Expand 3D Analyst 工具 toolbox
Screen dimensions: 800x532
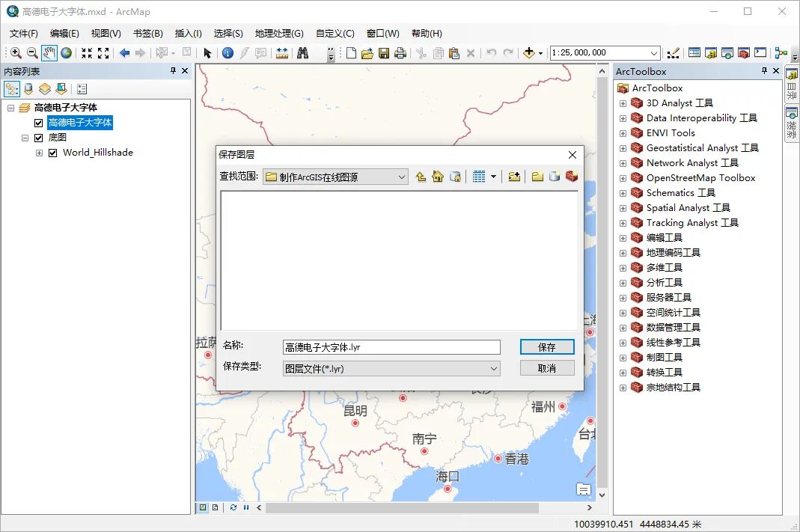point(623,103)
